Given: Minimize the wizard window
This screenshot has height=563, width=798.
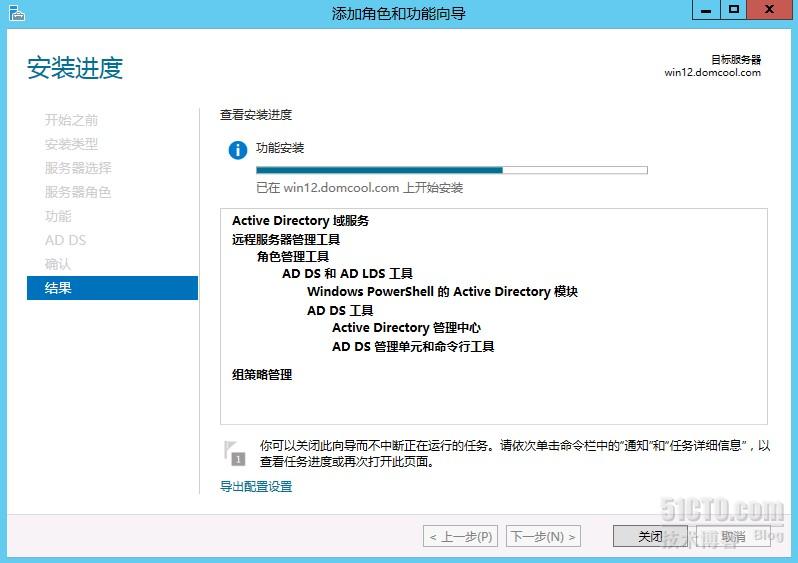Looking at the screenshot, I should pyautogui.click(x=706, y=10).
